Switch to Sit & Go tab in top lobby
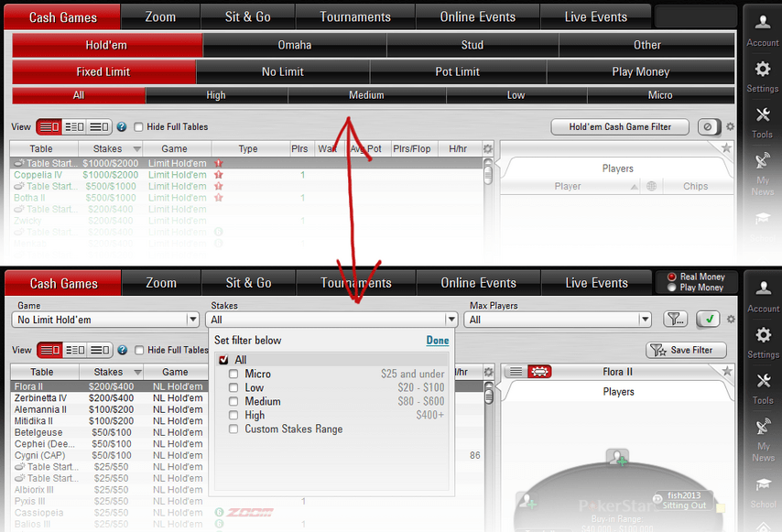The height and width of the screenshot is (532, 782). [247, 17]
